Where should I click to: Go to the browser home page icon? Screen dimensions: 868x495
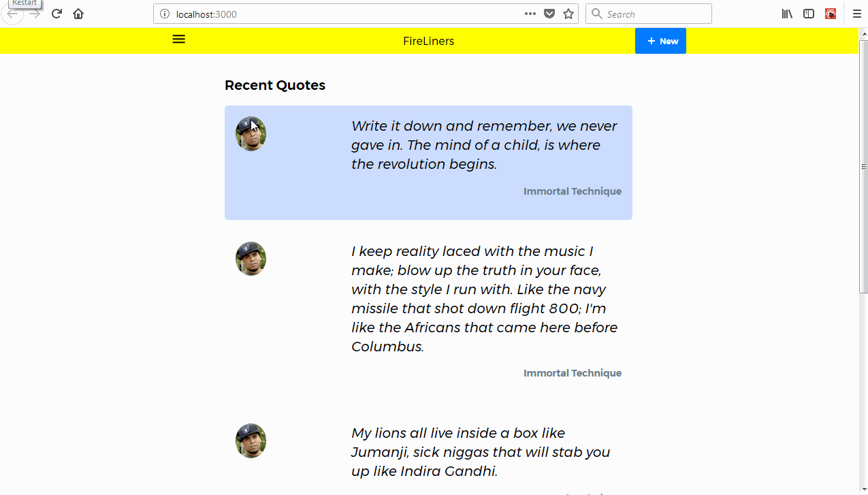78,14
